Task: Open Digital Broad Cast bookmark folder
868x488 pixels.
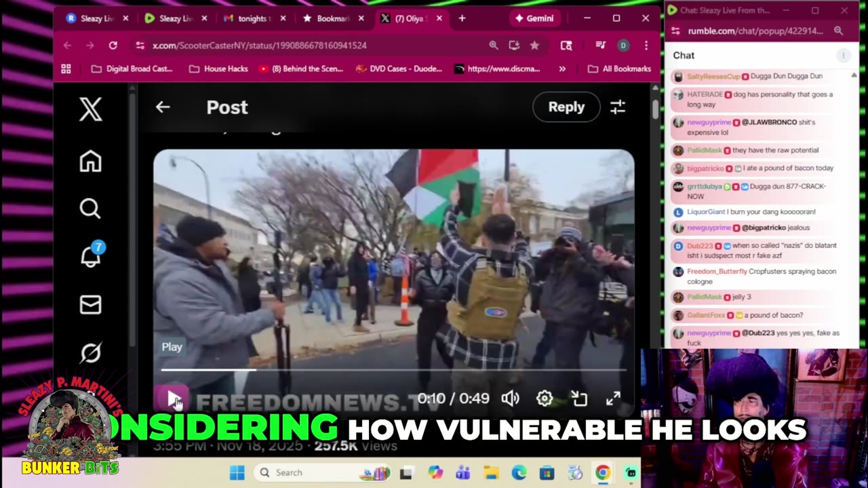Action: [132, 68]
